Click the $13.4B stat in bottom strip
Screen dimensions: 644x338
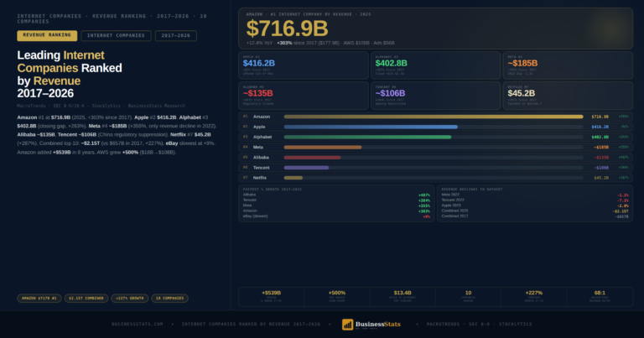pyautogui.click(x=402, y=296)
